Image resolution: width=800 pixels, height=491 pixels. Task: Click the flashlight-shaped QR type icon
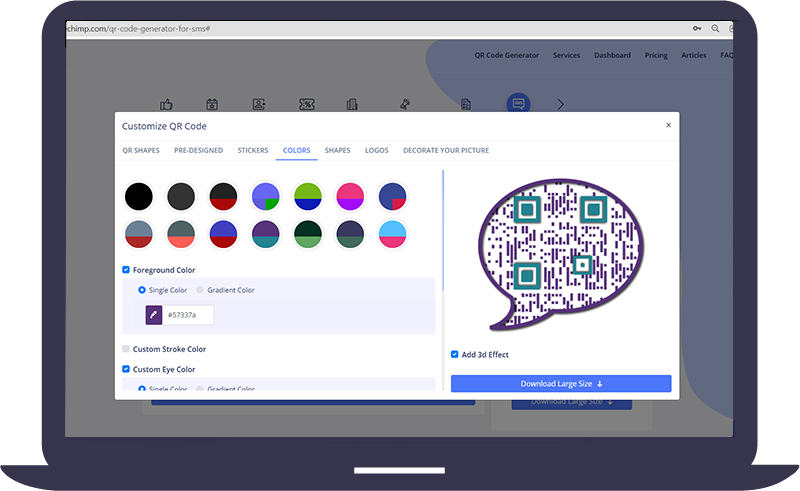click(x=405, y=105)
